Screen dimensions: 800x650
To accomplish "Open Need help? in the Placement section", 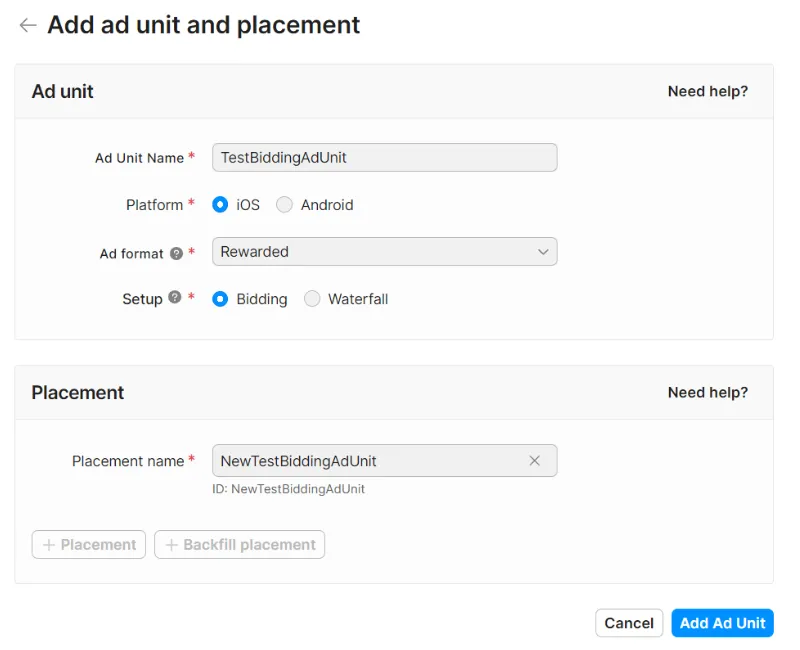I will pyautogui.click(x=706, y=392).
